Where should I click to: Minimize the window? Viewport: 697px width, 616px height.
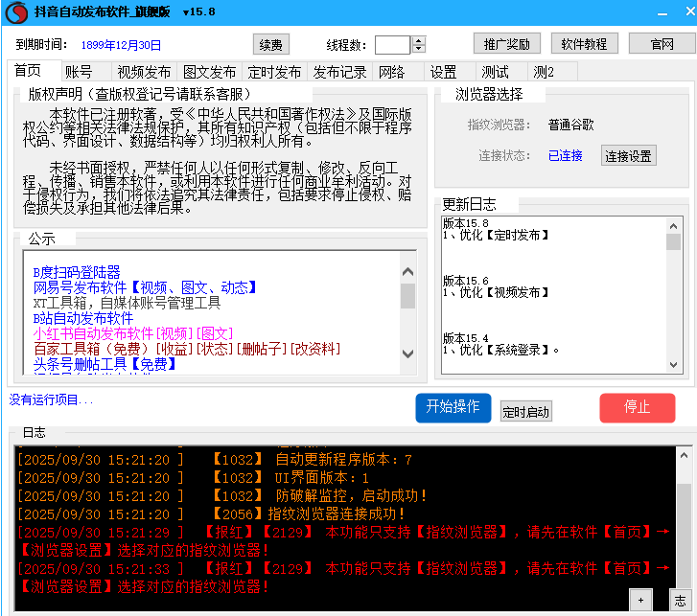click(x=662, y=12)
